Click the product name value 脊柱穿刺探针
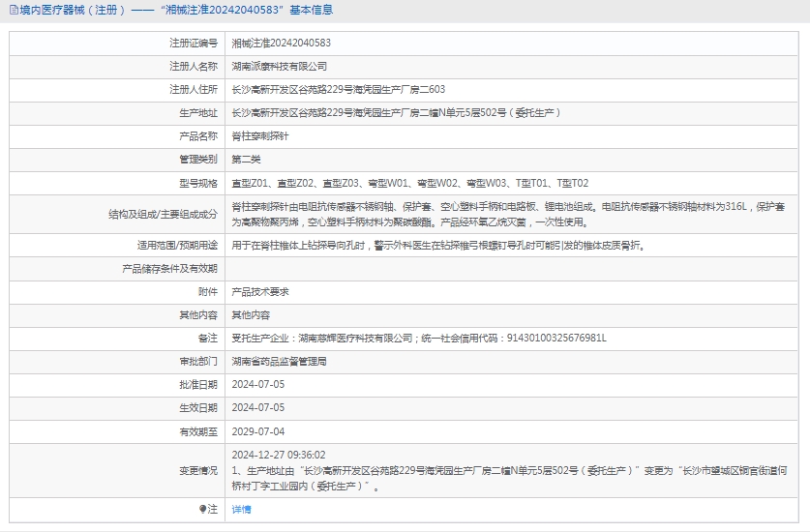This screenshot has width=810, height=532. pos(259,136)
